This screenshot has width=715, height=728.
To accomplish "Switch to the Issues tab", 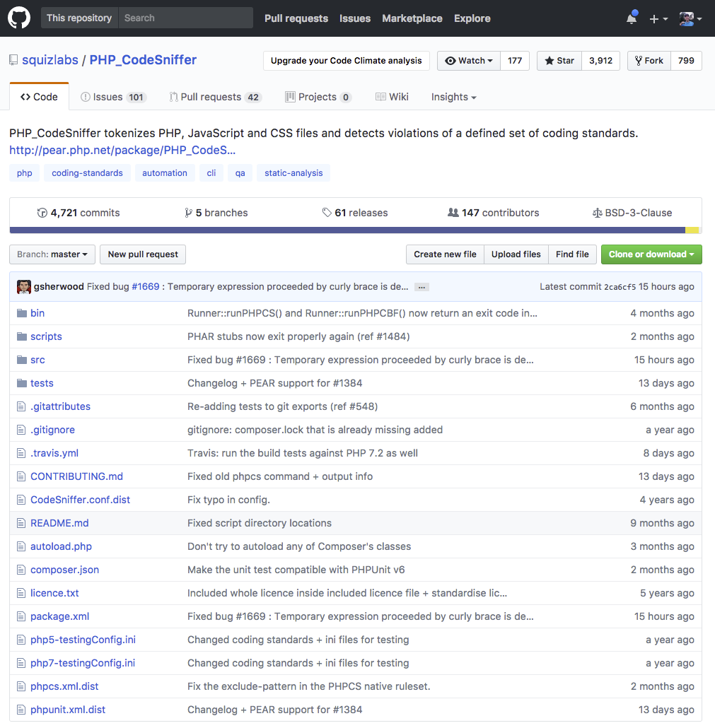I will tap(113, 97).
